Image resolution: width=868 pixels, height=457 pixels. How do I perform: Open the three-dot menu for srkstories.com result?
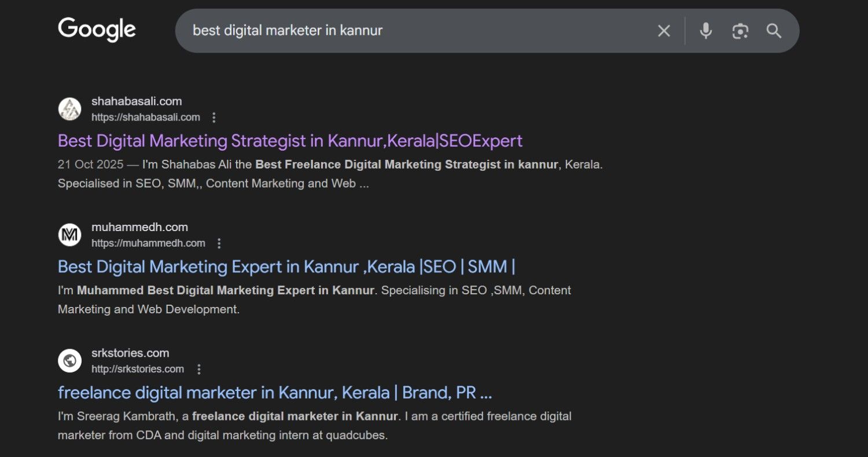click(200, 369)
